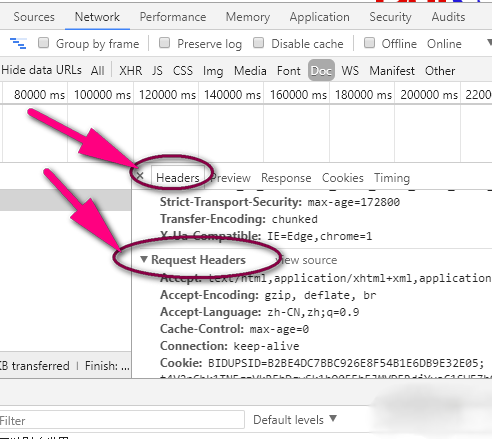Screen dimensions: 492x439
Task: Select the Doc filter button
Action: click(x=321, y=71)
